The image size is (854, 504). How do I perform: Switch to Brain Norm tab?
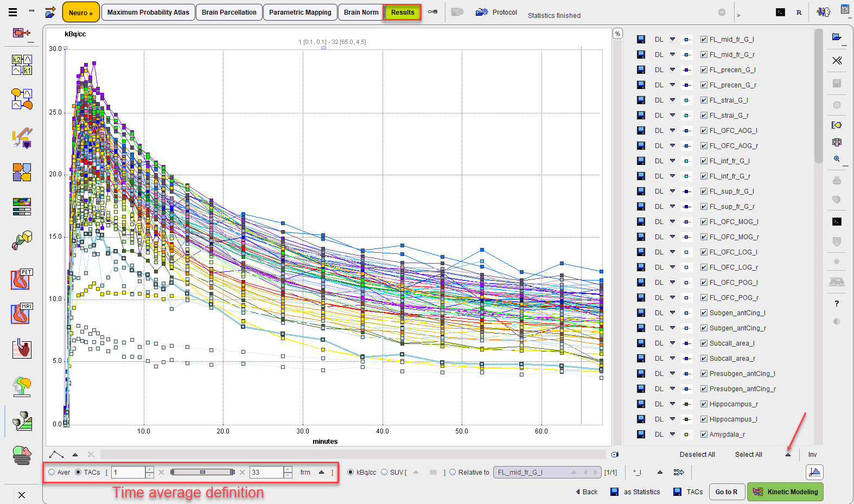tap(361, 12)
